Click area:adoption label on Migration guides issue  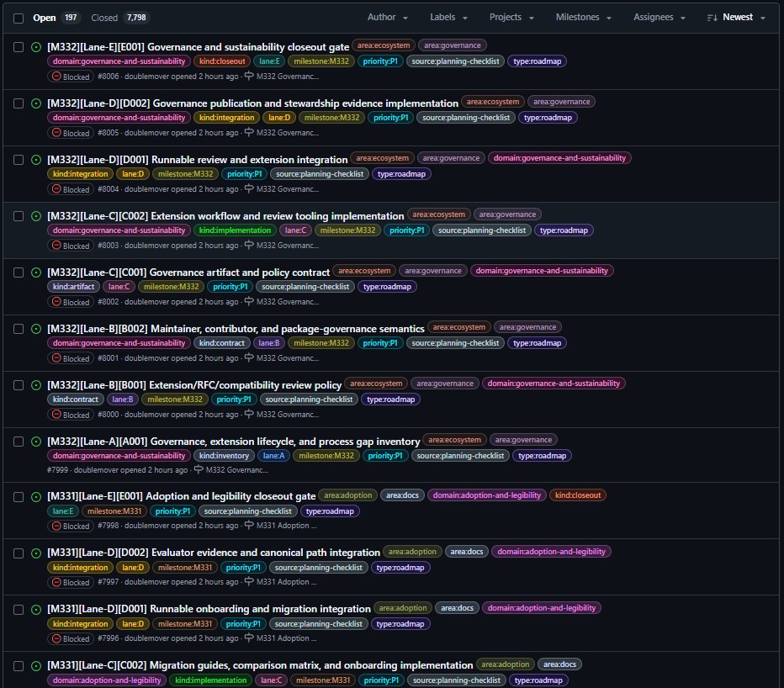coord(505,664)
